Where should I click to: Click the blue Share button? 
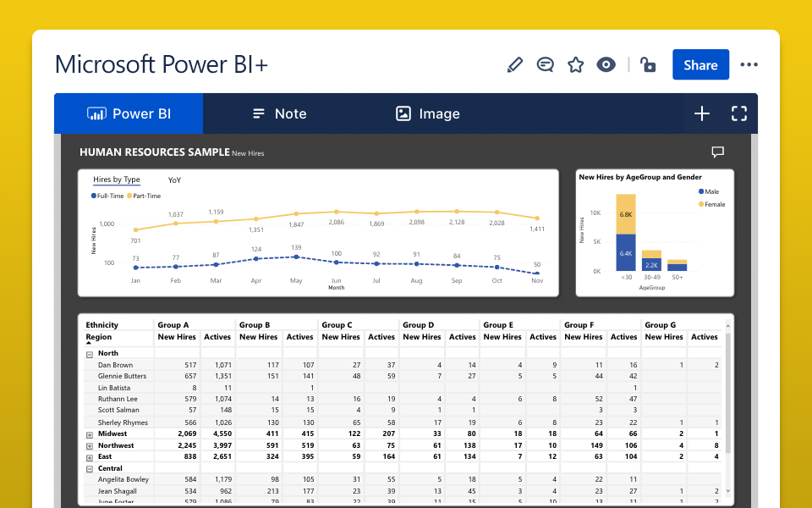pos(700,65)
